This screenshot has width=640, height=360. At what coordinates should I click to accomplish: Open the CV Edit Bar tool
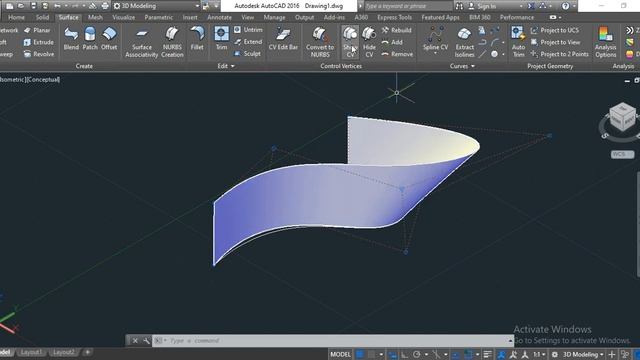click(x=283, y=38)
